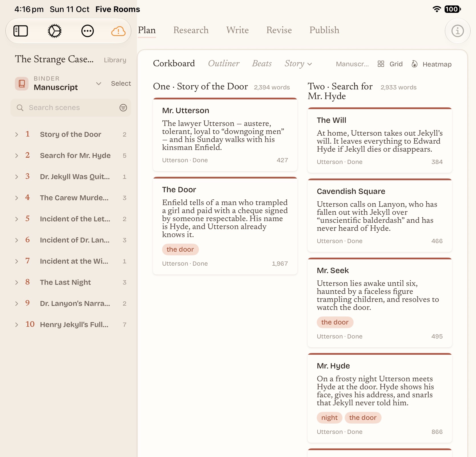
Task: Open the more options ellipsis icon
Action: point(88,31)
